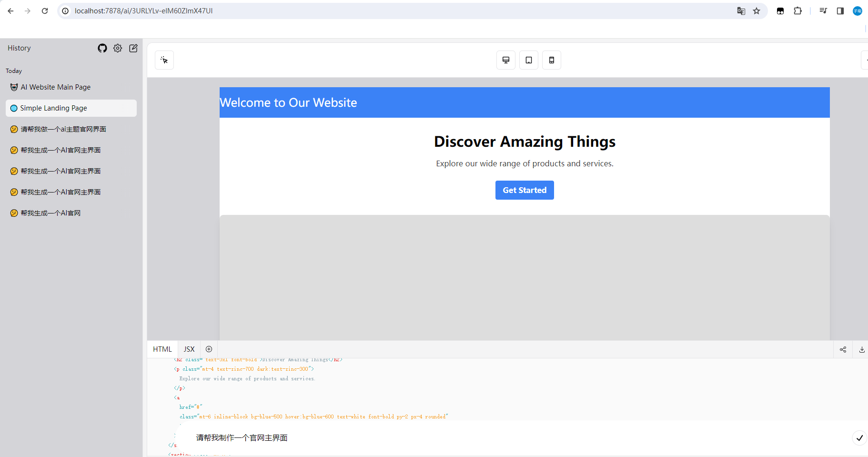
Task: Activate the element picker cursor tool
Action: (x=164, y=60)
